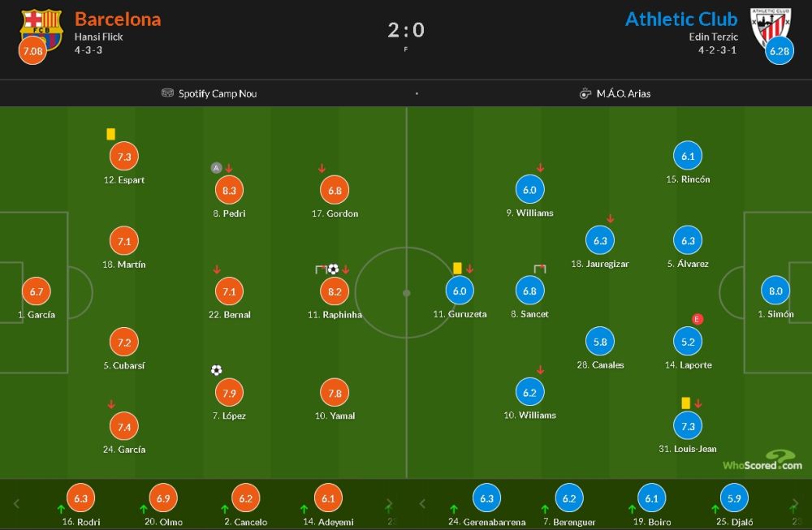Viewport: 812px width, 530px height.
Task: Click López's goal ball icon
Action: pos(217,370)
